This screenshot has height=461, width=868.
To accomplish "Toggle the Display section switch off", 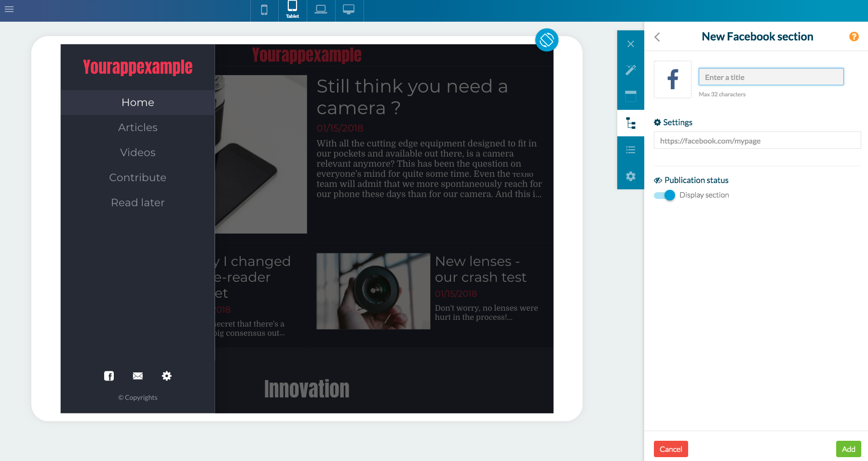I will [664, 195].
